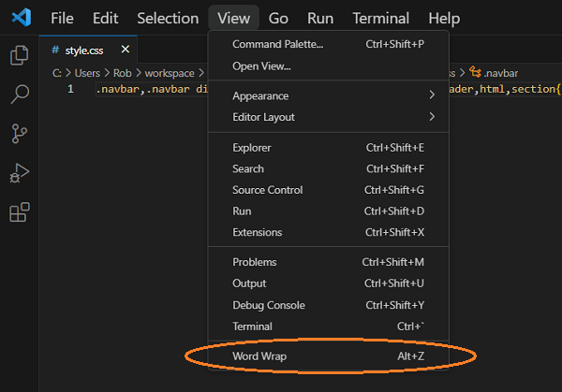Select Source Control in the View menu
Screen dimensions: 562x392
point(329,190)
